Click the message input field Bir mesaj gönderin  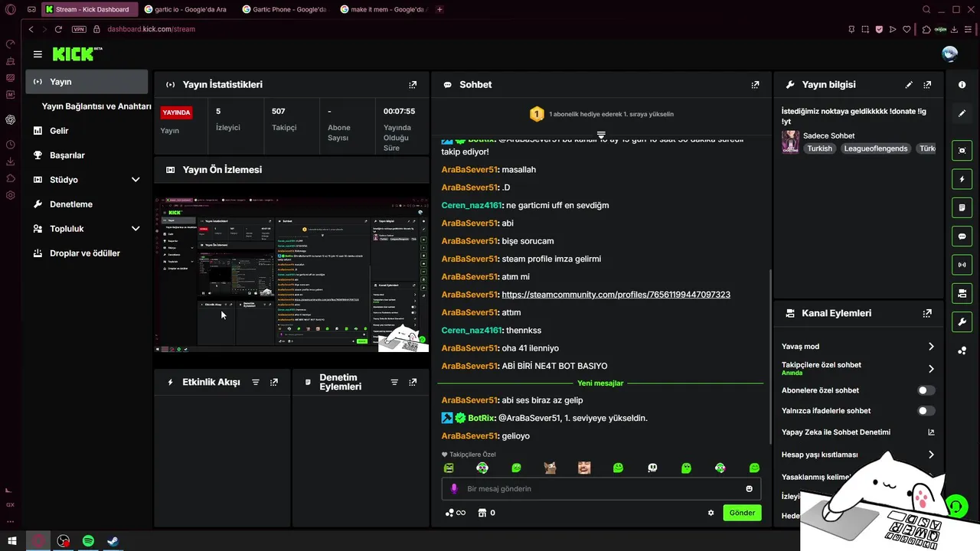tap(601, 488)
